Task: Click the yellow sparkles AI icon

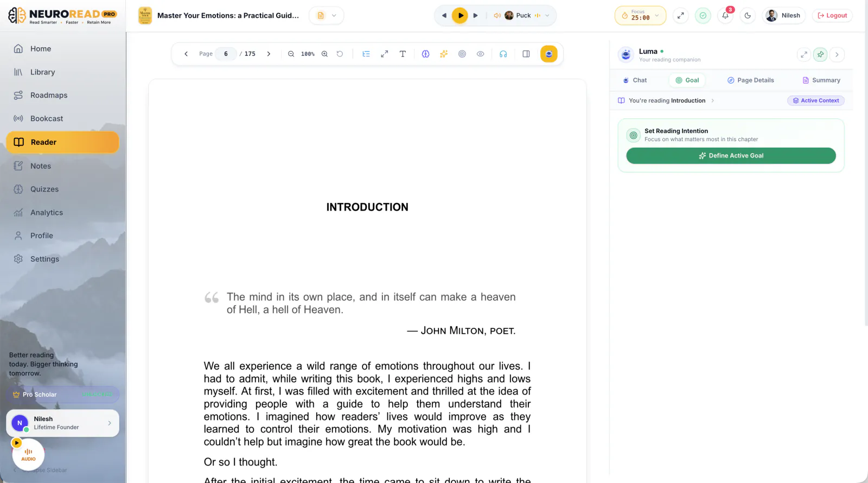Action: (x=444, y=54)
